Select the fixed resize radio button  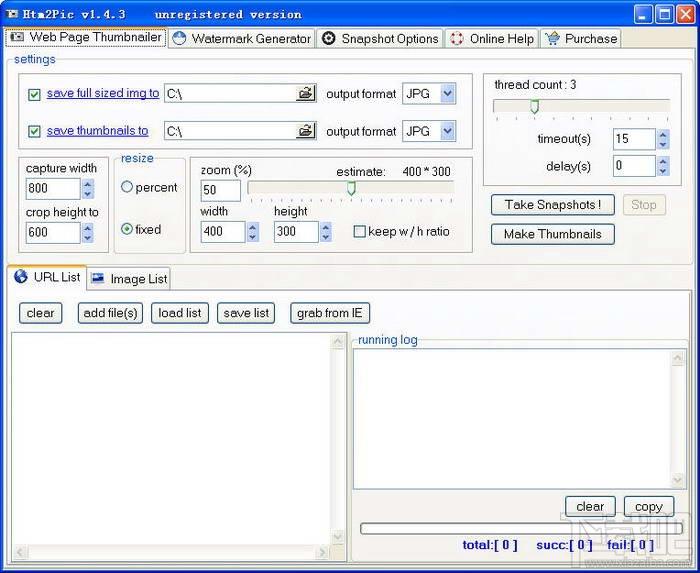(x=127, y=229)
